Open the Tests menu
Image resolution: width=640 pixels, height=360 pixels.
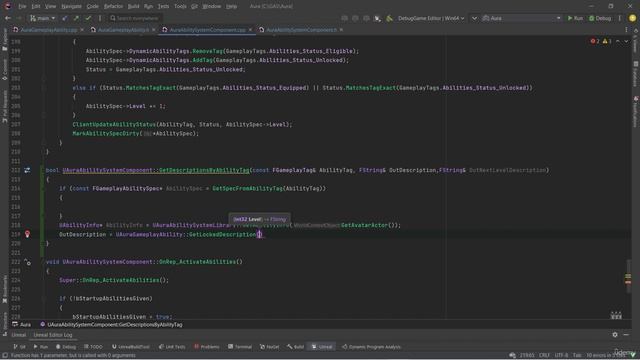163,7
